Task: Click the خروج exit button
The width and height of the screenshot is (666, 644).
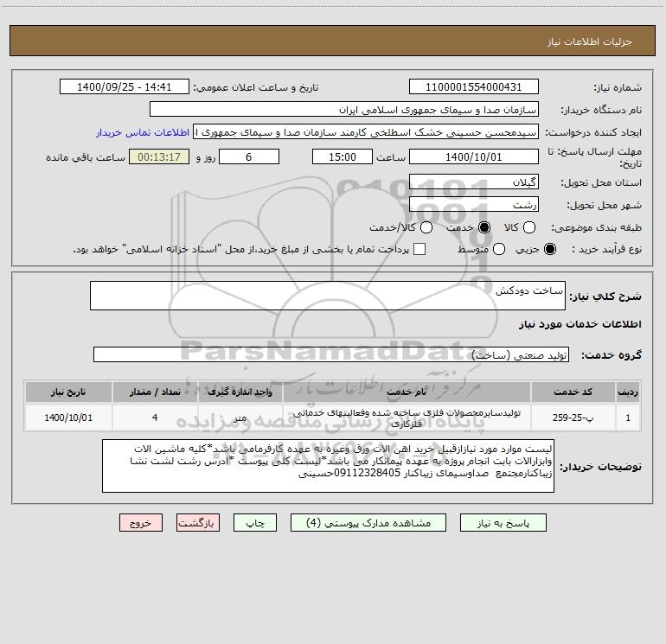Action: [x=141, y=523]
